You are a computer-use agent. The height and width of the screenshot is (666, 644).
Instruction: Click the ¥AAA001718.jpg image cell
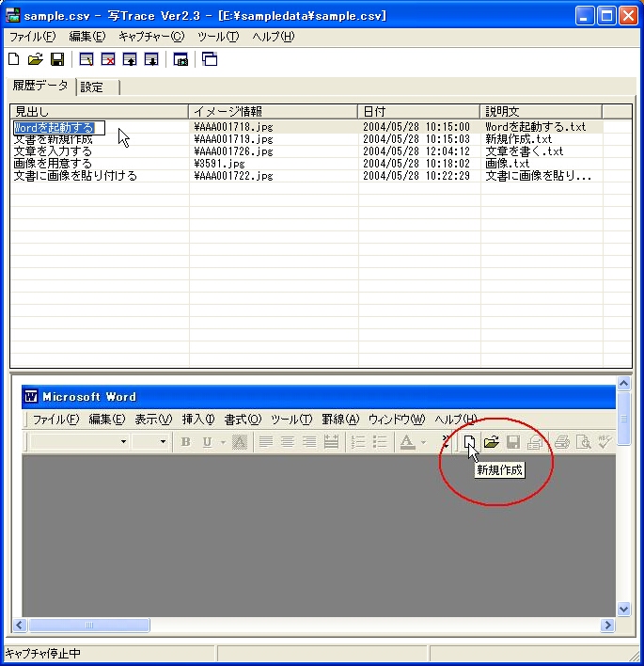tap(233, 127)
